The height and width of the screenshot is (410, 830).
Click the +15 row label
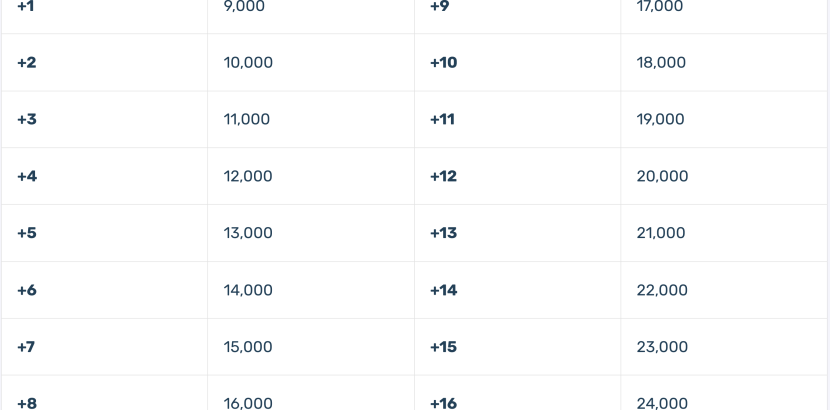coord(444,347)
